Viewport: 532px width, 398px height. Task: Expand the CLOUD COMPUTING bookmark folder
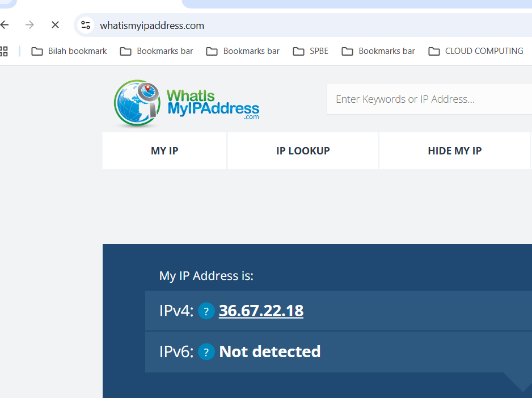pyautogui.click(x=475, y=51)
